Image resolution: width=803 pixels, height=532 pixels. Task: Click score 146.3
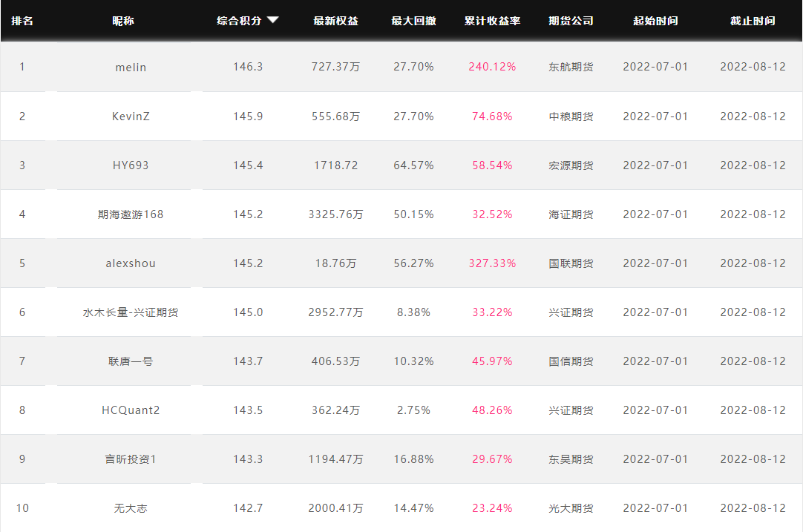(x=248, y=67)
